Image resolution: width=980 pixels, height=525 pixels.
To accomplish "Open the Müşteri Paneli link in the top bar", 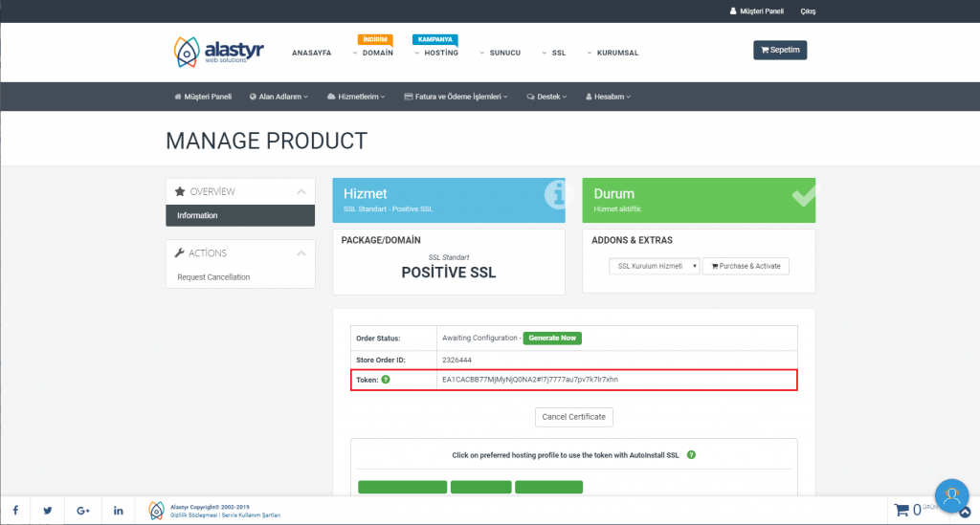I will 756,11.
